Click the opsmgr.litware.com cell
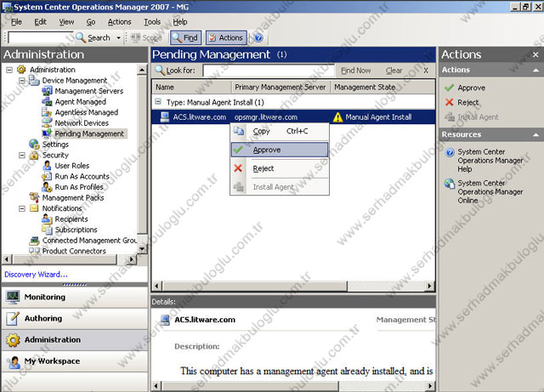This screenshot has height=392, width=544. click(x=266, y=117)
